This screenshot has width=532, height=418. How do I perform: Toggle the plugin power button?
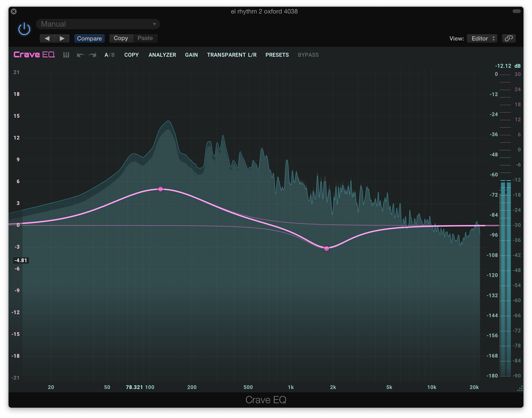[x=24, y=29]
